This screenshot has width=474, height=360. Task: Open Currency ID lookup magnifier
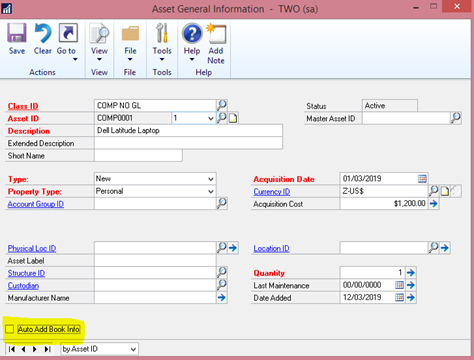(x=433, y=191)
